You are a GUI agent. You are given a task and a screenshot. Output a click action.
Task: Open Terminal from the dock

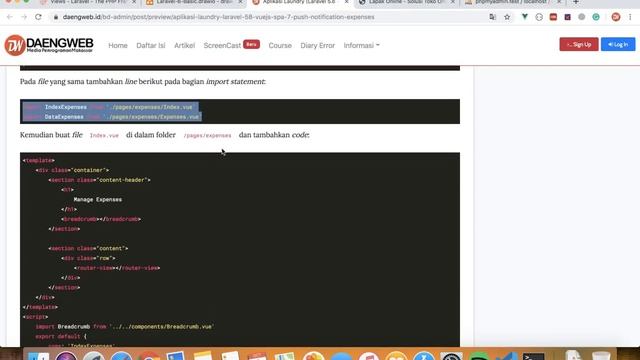[534, 356]
